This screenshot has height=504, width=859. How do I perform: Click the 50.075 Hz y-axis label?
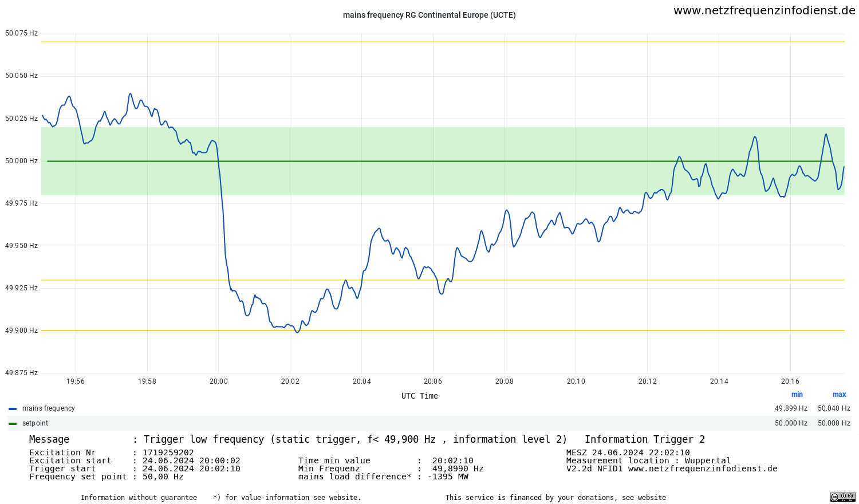(21, 33)
